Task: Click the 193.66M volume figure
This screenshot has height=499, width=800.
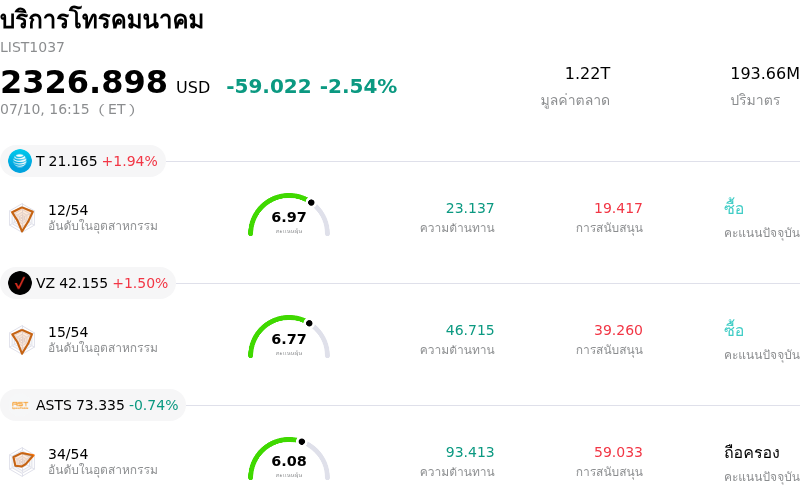Action: [765, 73]
